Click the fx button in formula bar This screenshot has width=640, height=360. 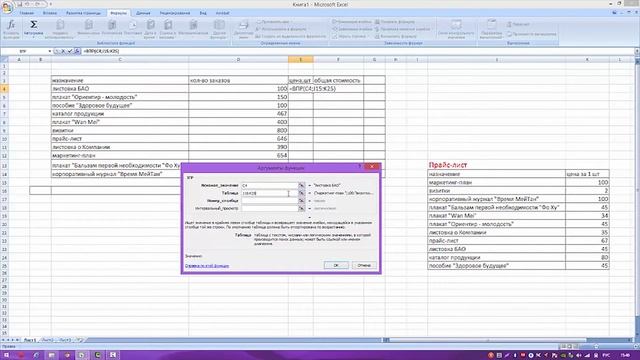tap(77, 51)
